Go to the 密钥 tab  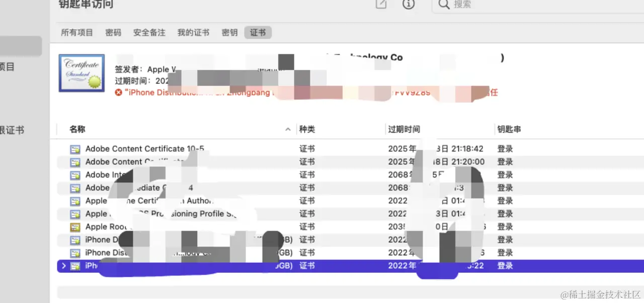(x=229, y=33)
